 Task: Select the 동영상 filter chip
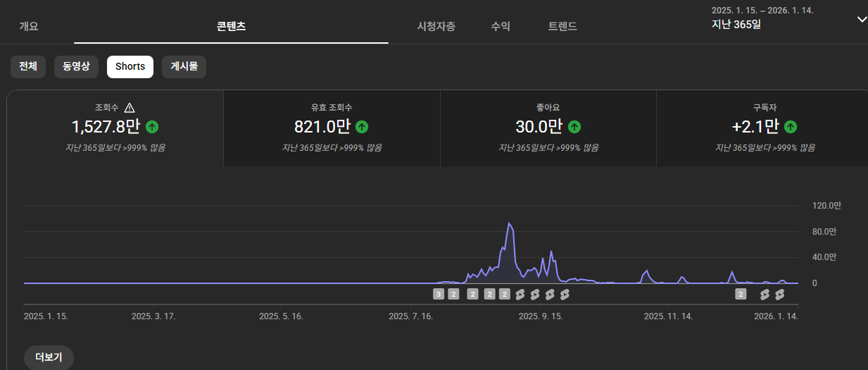76,67
